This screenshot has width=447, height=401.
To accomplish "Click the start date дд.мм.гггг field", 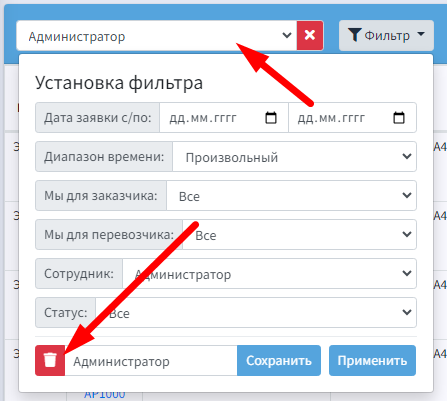I will 224,118.
